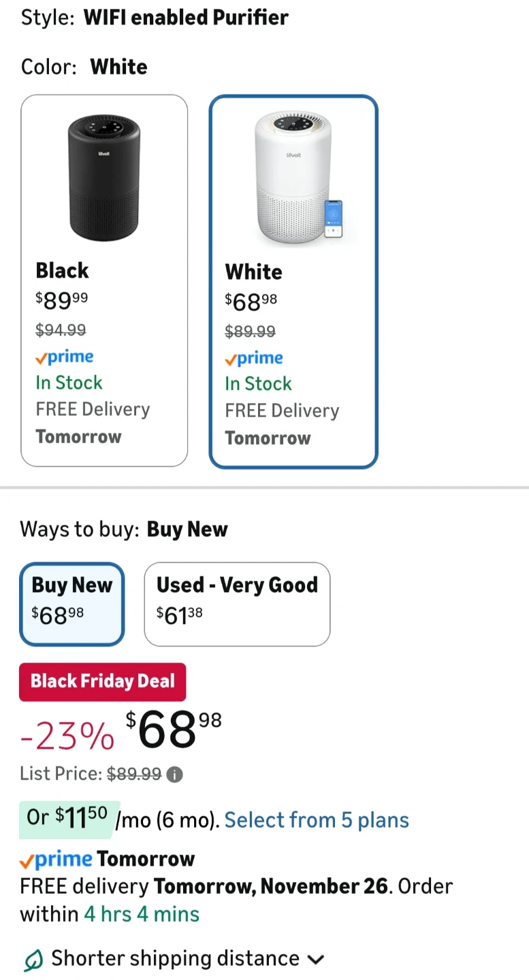Choose the Buy New purchase option
Image resolution: width=529 pixels, height=980 pixels.
[x=71, y=604]
